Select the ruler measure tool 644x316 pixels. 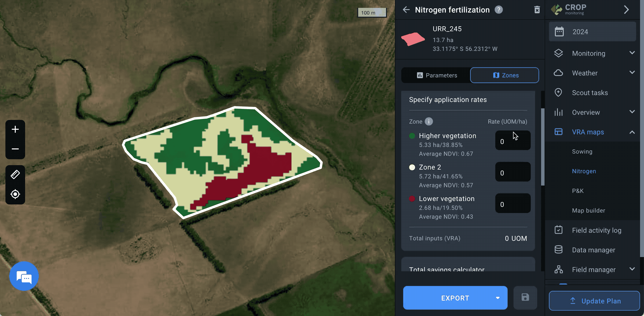(x=15, y=174)
